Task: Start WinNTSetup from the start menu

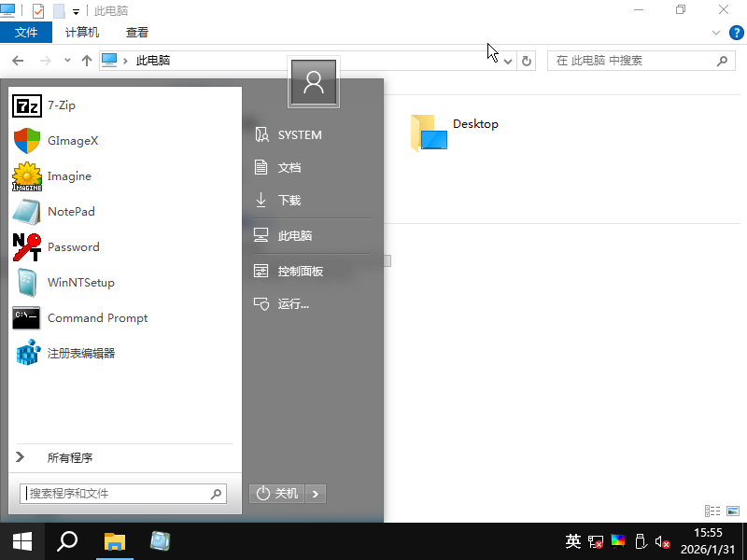Action: point(80,283)
